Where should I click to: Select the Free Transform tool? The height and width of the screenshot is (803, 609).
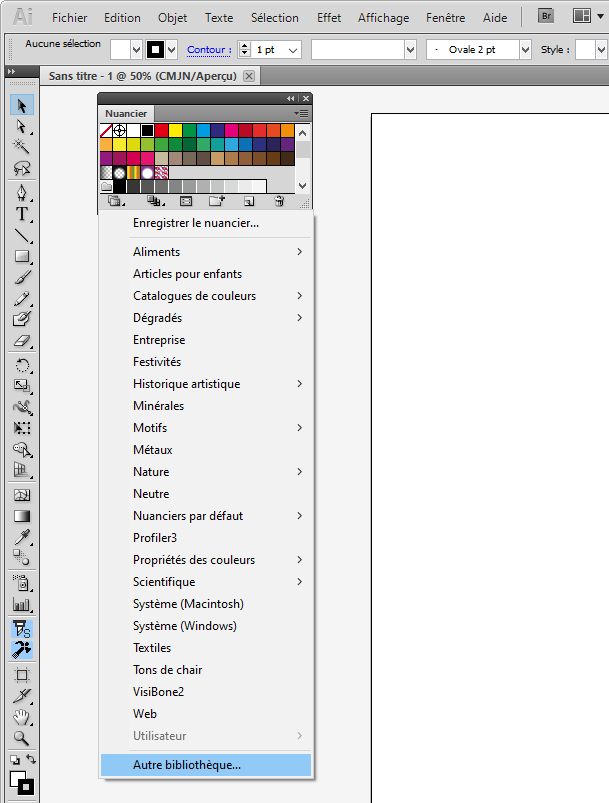(22, 428)
